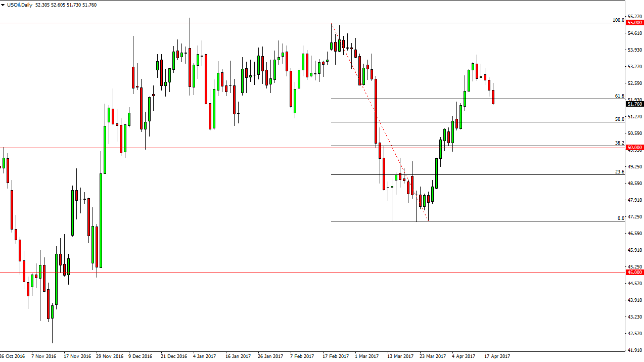Click the 7 Feb 2017 date label
Viewport: 644px width, 362px height.
(x=302, y=356)
